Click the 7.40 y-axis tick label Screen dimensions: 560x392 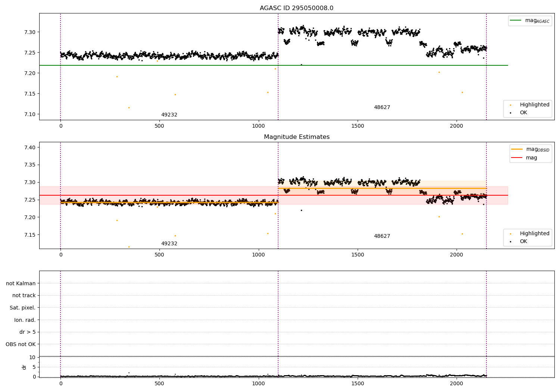(30, 147)
